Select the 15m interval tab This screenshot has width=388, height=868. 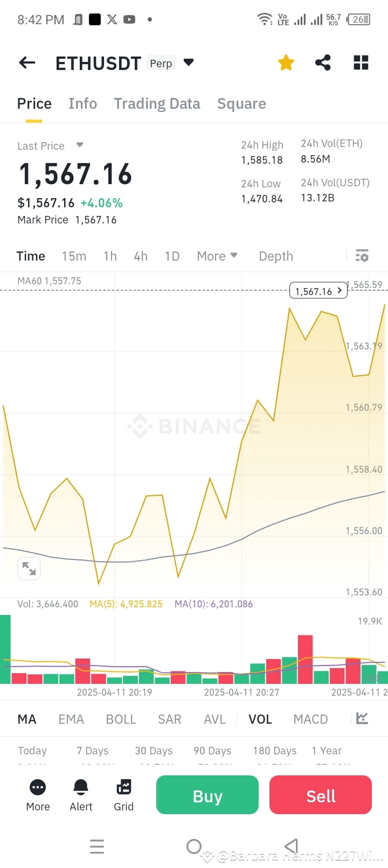point(74,256)
